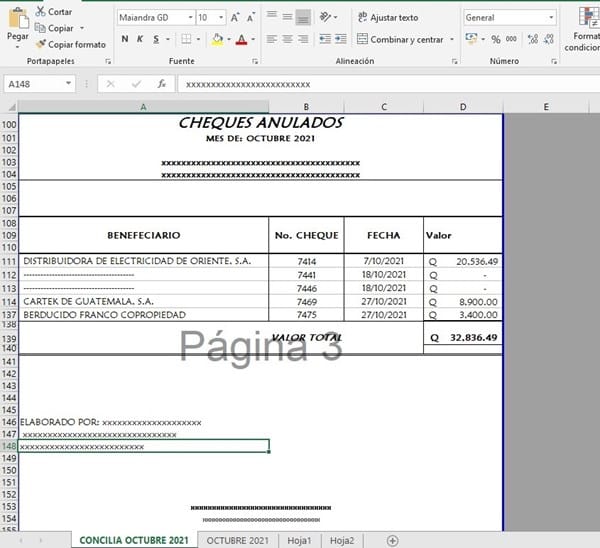Click the Pegar clipboard icon
The width and height of the screenshot is (600, 548).
pyautogui.click(x=17, y=19)
